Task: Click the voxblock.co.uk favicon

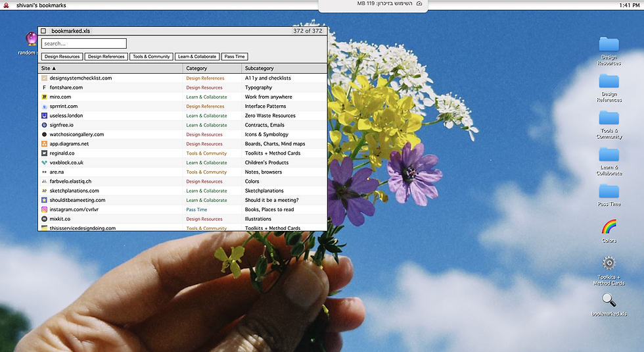Action: tap(45, 163)
